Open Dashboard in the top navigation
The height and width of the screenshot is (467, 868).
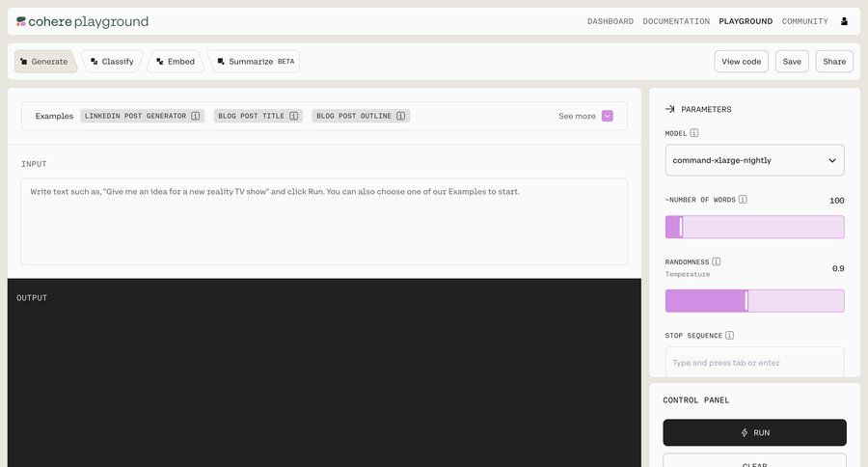point(610,21)
